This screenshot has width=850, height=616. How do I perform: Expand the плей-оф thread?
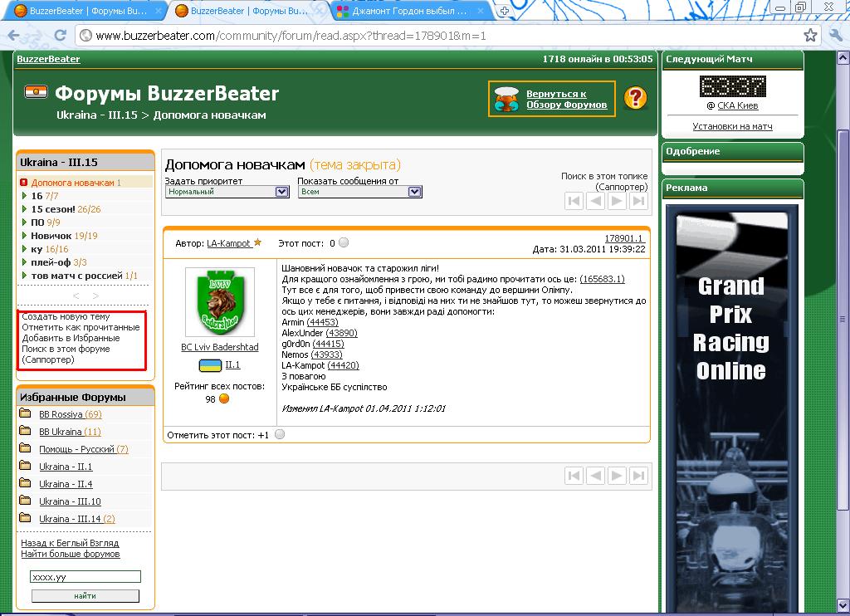pos(24,262)
